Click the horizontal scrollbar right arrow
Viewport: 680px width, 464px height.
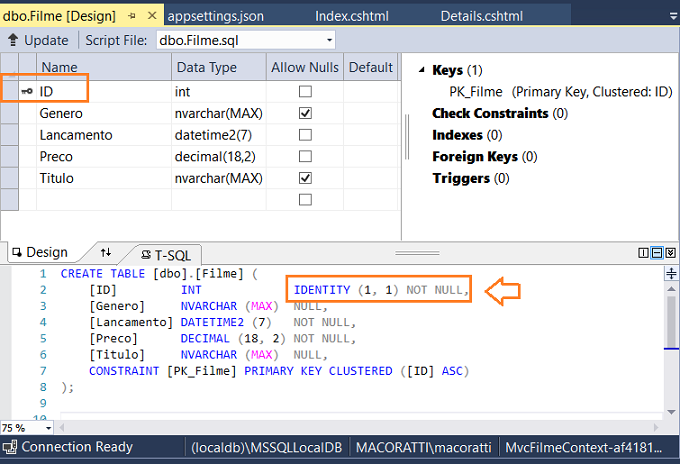[x=656, y=428]
